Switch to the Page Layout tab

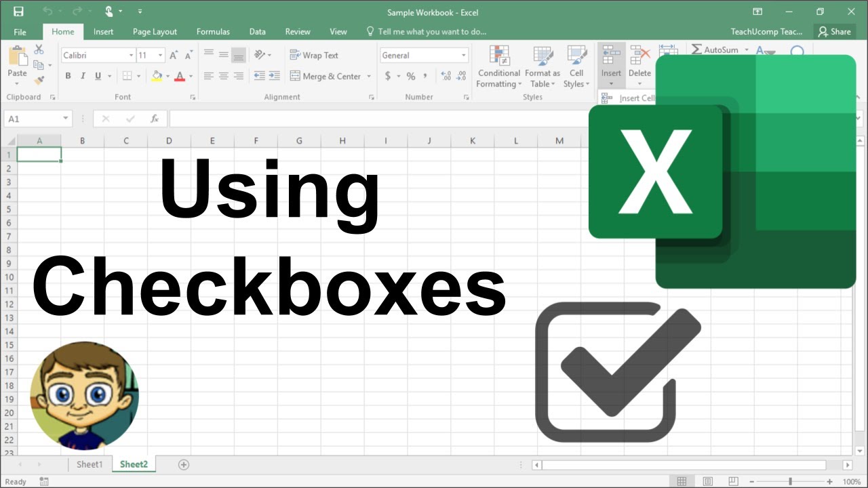pyautogui.click(x=155, y=32)
